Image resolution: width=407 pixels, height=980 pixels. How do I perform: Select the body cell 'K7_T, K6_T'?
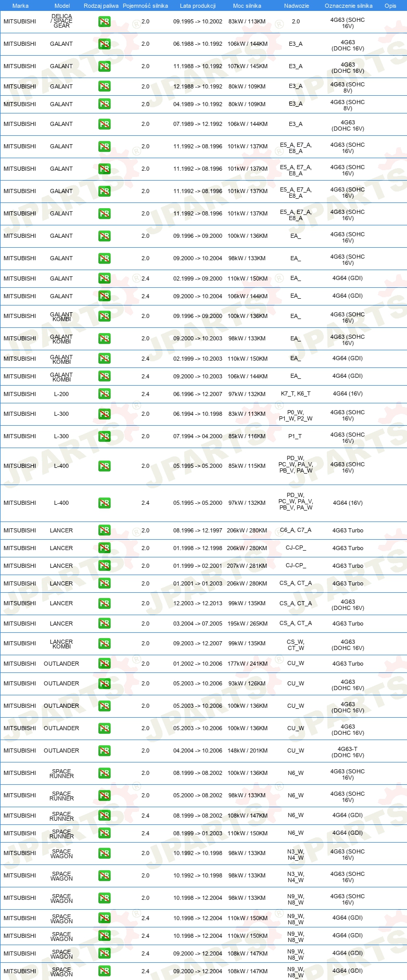(296, 394)
